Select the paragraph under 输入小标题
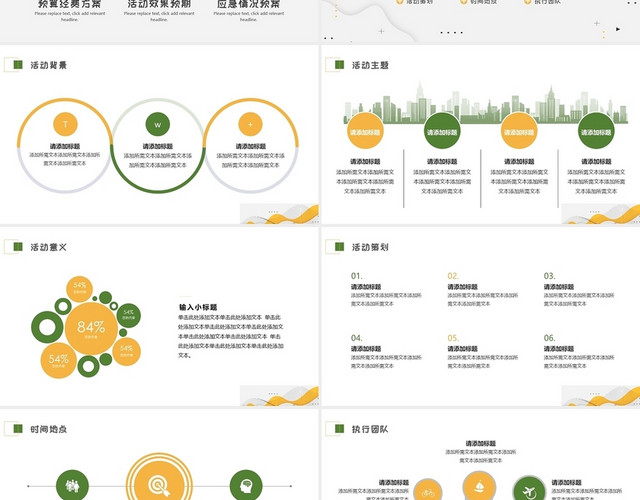 point(231,336)
